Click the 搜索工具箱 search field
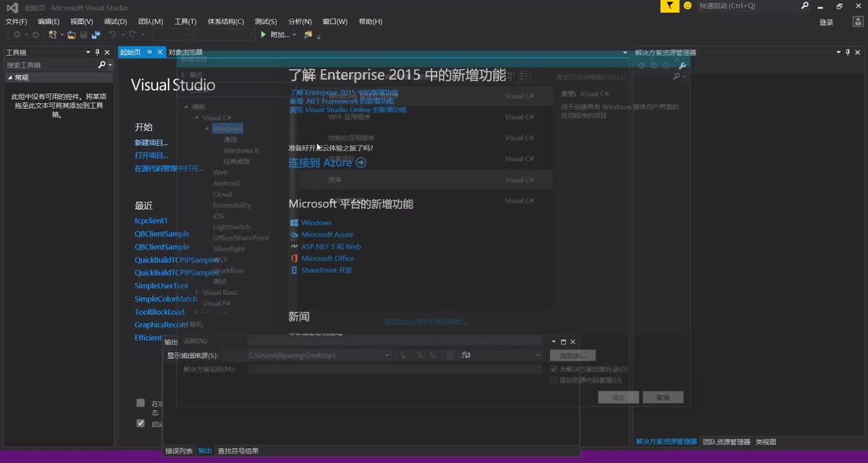The width and height of the screenshot is (868, 463). [x=50, y=65]
